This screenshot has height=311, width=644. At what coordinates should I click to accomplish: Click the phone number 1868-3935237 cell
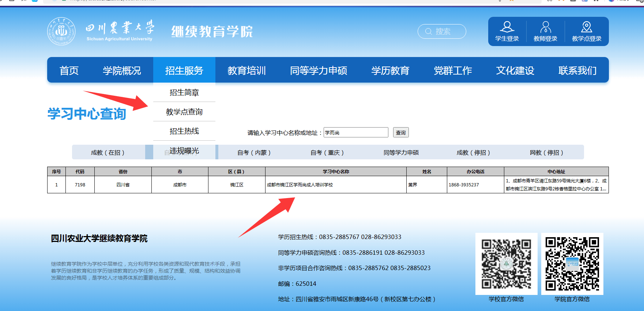(475, 185)
